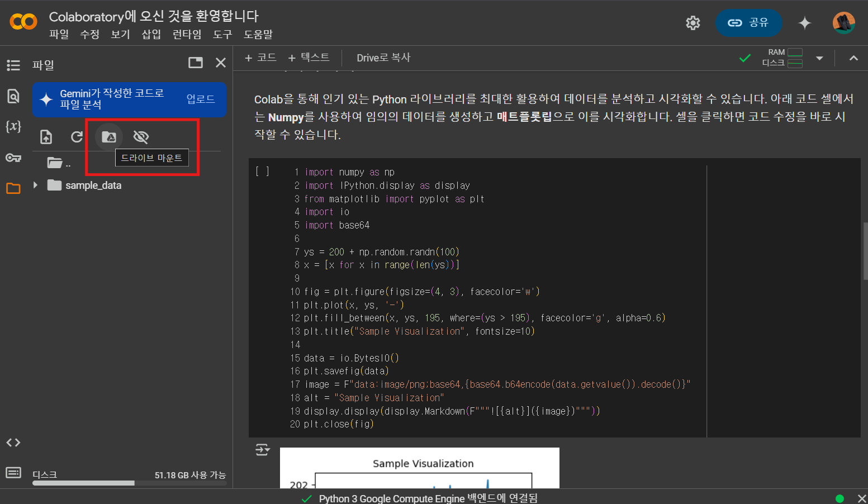The image size is (868, 504).
Task: Add a new code cell (+ 코드)
Action: [x=261, y=58]
